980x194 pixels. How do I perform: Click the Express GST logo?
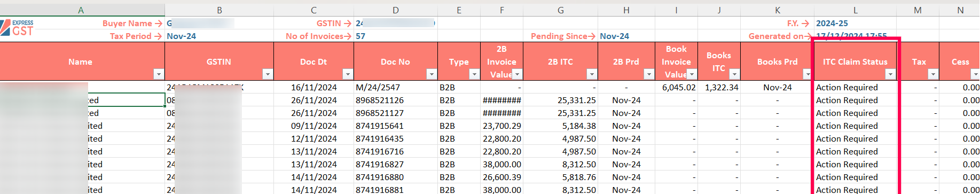[17, 28]
